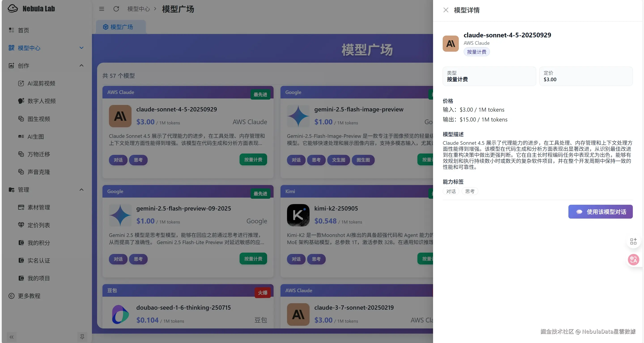Click the pin icon at sidebar bottom
Viewport: 644px width, 343px height.
click(82, 337)
